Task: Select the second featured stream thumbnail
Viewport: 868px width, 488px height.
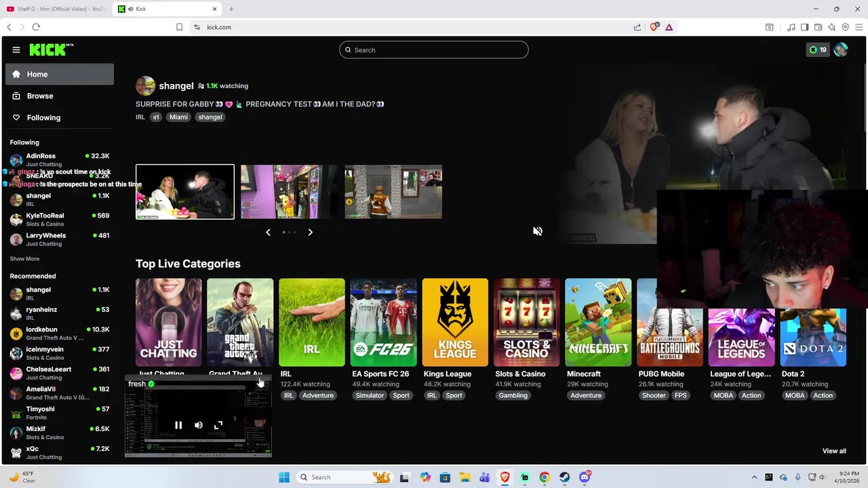Action: point(289,192)
